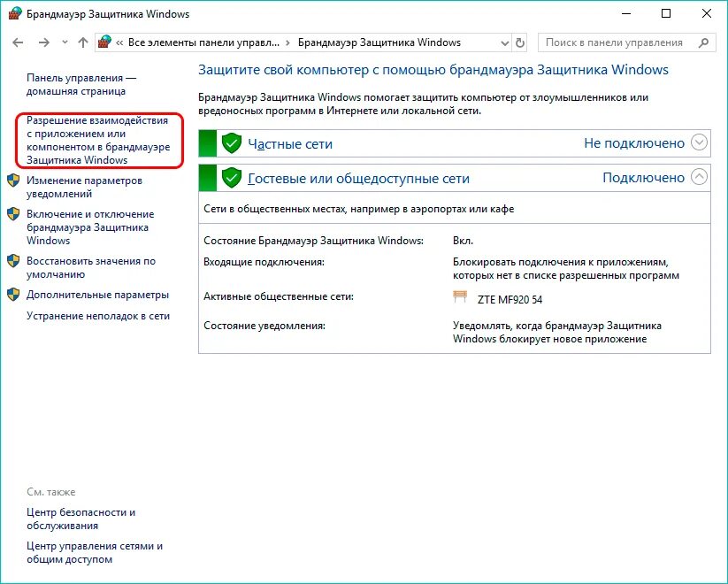
Task: Go up one level with Up arrow
Action: click(83, 42)
